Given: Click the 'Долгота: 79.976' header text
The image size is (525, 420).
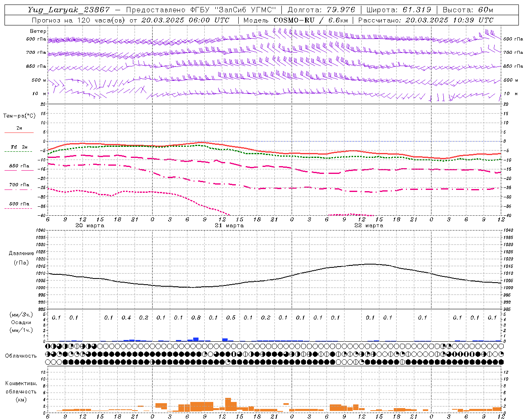Looking at the screenshot, I should click(322, 10).
